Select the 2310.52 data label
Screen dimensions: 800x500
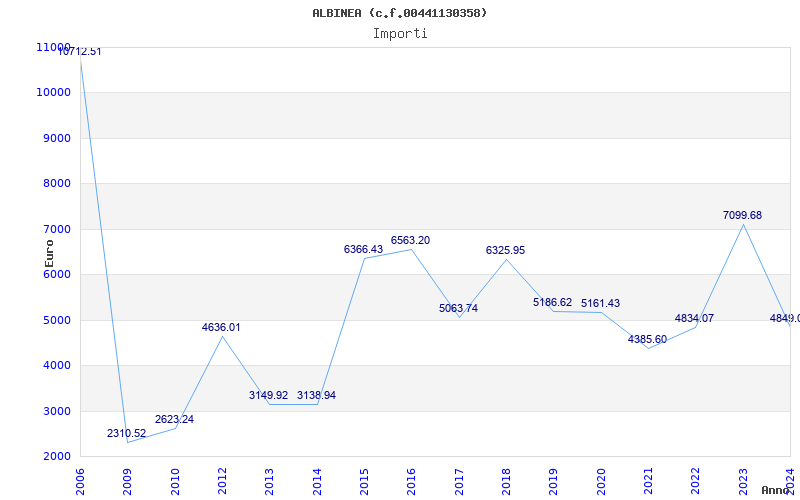click(x=127, y=433)
